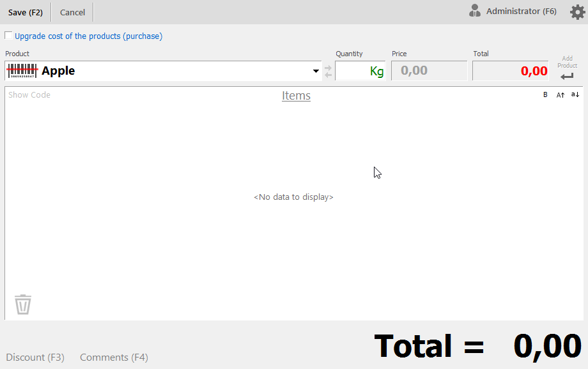Image resolution: width=588 pixels, height=369 pixels.
Task: Click the Quantity Kg input field
Action: pos(360,71)
